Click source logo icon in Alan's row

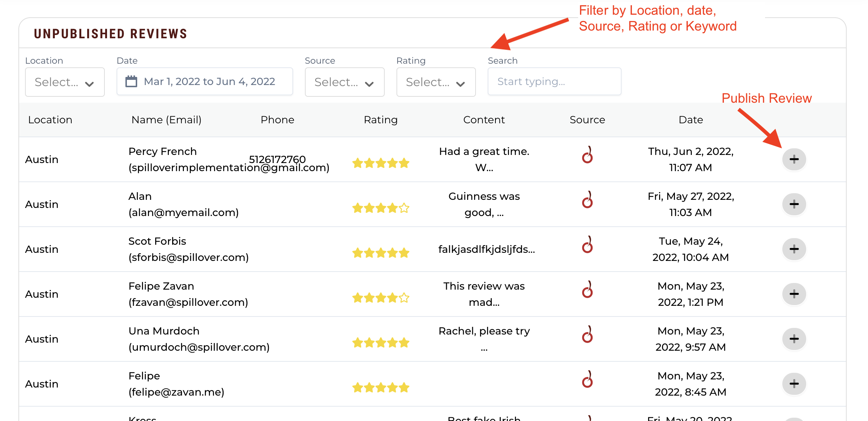click(587, 200)
